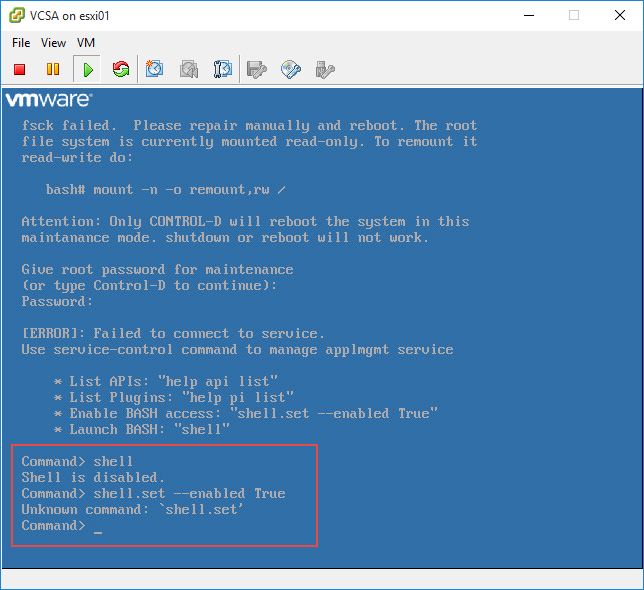Take a snapshot of the virtual machine
Screen dimensions: 644x590
coord(154,69)
